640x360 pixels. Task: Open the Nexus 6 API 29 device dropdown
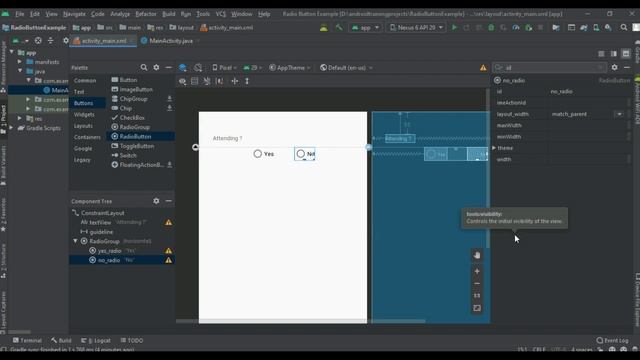tap(416, 27)
